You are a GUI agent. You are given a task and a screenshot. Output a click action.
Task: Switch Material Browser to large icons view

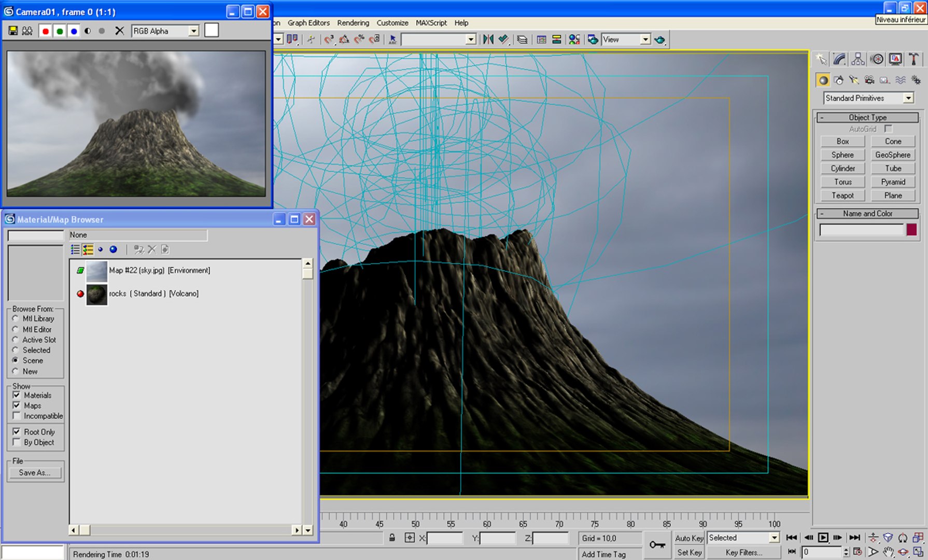[x=113, y=249]
